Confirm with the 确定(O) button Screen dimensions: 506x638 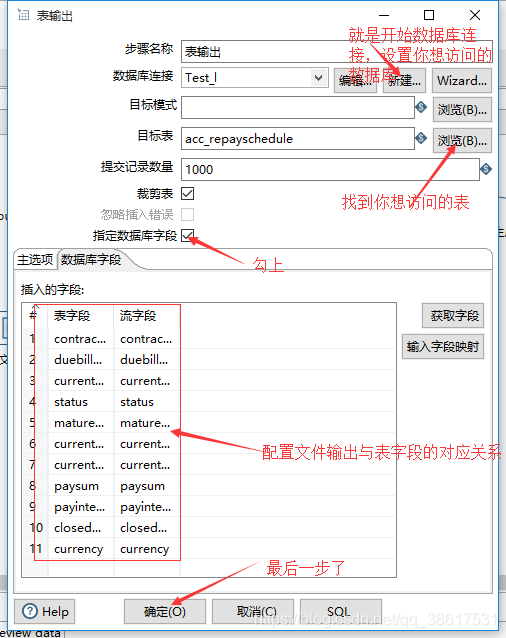point(165,612)
